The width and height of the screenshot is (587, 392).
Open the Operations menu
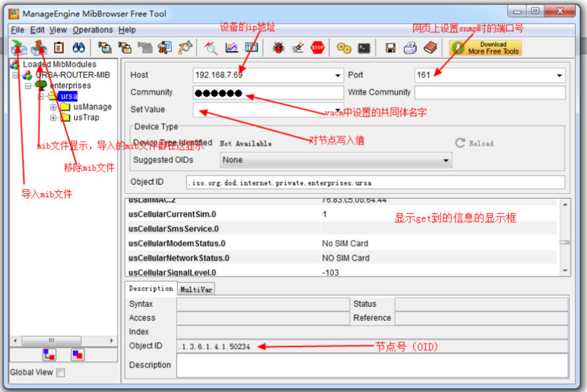92,30
